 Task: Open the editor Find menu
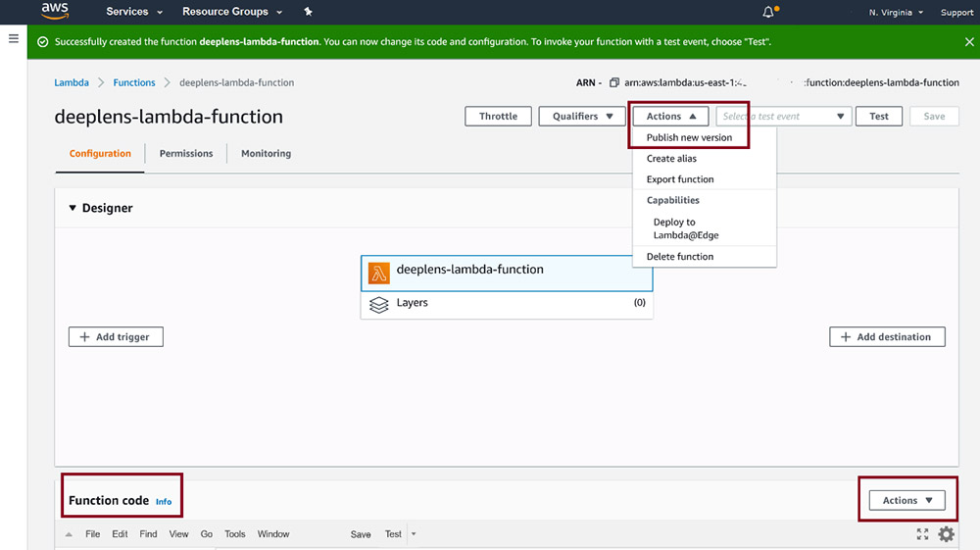(148, 534)
